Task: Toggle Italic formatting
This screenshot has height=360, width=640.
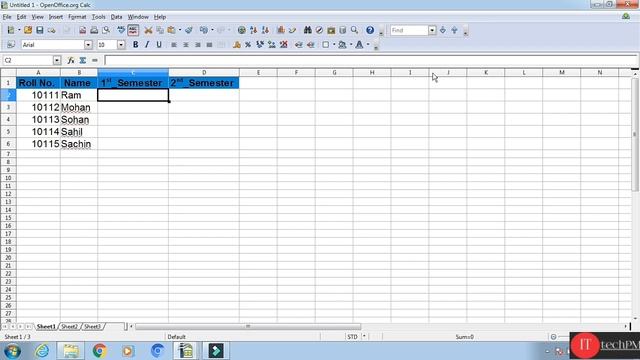Action: pyautogui.click(x=147, y=44)
